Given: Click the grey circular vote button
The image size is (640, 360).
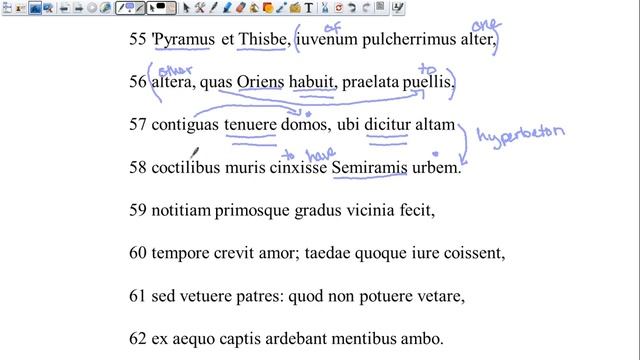Looking at the screenshot, I should [92, 8].
